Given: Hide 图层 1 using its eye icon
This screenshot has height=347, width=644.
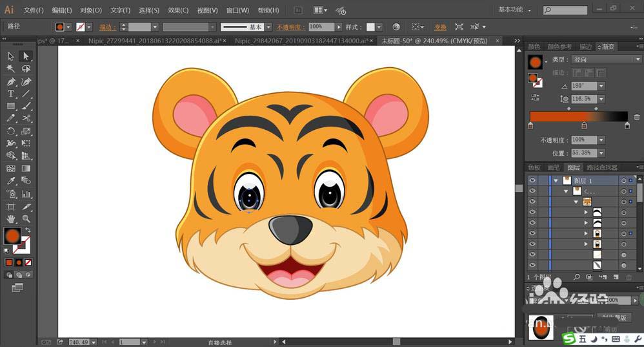Looking at the screenshot, I should [x=532, y=181].
